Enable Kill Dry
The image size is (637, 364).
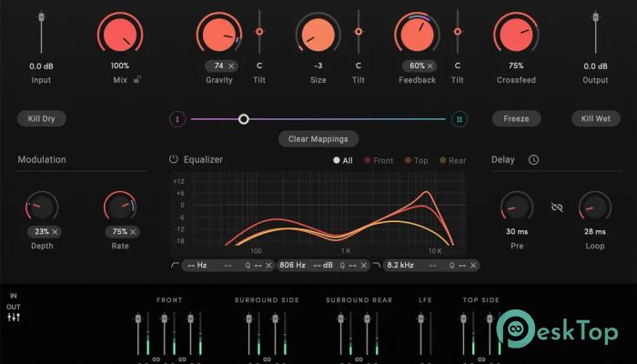42,118
